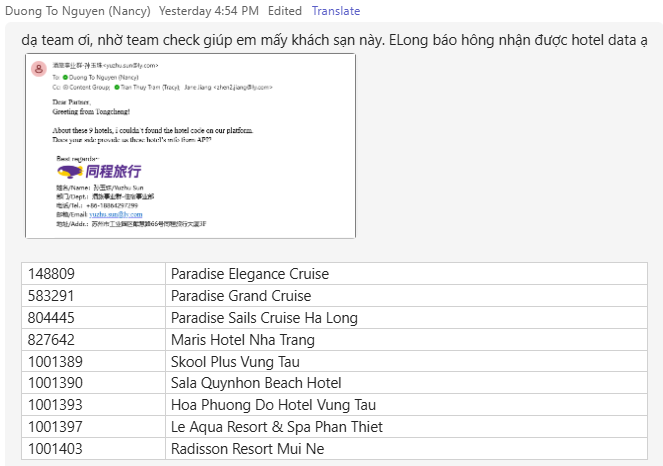
Task: Select the Radisson Resort Mui Ne cell
Action: click(247, 449)
